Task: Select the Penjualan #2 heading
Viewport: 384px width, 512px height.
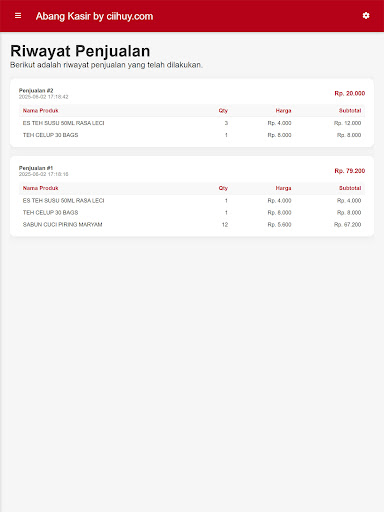Action: (x=36, y=90)
